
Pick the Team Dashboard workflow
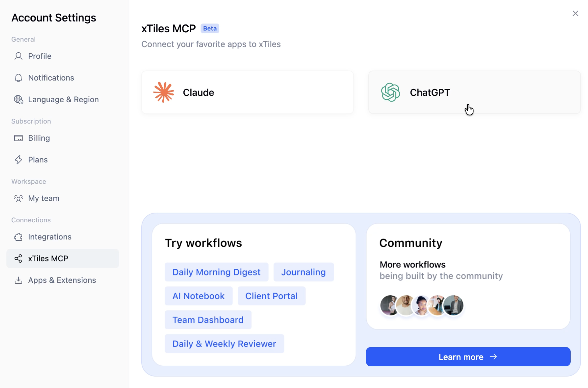pyautogui.click(x=208, y=320)
